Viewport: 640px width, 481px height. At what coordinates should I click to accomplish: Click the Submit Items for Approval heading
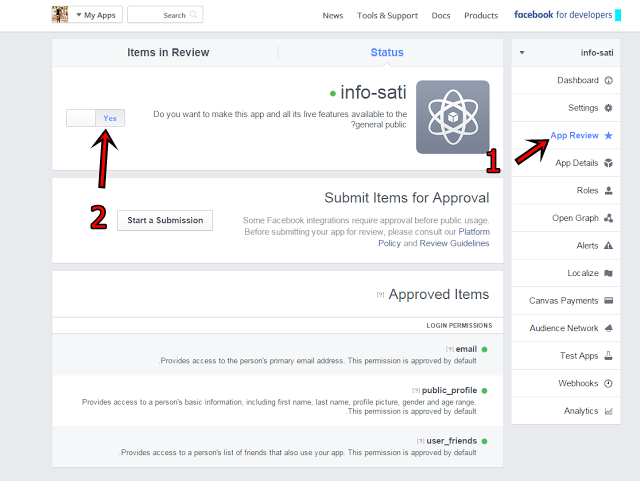click(407, 198)
